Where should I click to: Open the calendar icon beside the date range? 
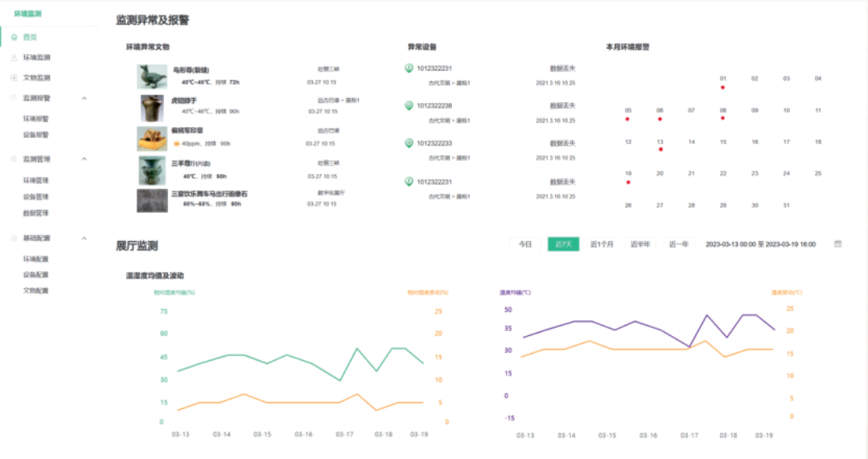click(x=838, y=244)
